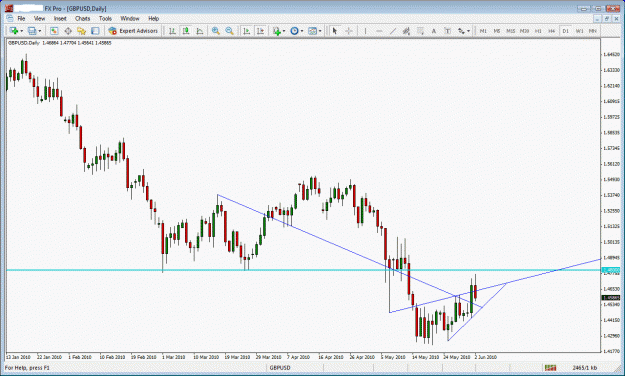Screen dimensions: 625x376
Task: Click the Periods clock icon
Action: tap(294, 31)
